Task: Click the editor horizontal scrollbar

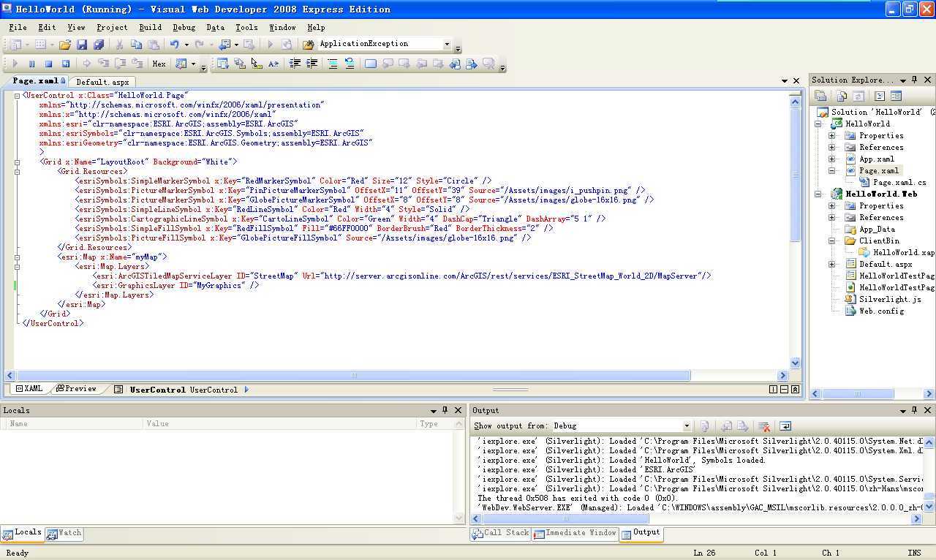Action: (x=395, y=376)
